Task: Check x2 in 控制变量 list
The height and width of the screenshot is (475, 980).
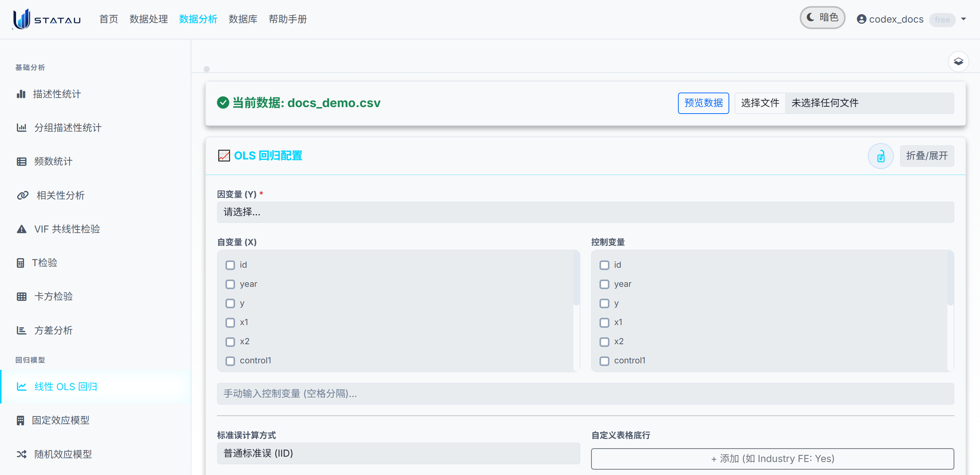Action: [x=604, y=342]
